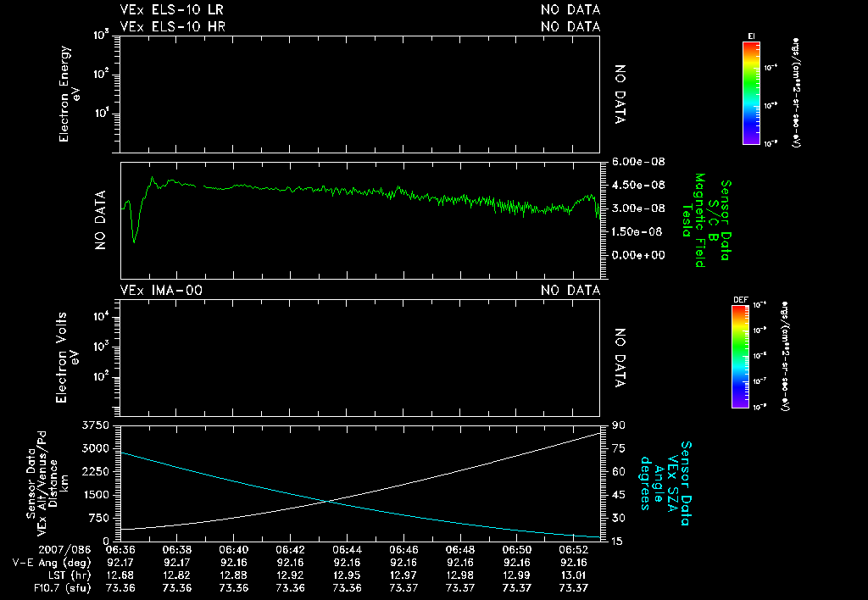Click the 90 degrees SZA tick label

(618, 425)
